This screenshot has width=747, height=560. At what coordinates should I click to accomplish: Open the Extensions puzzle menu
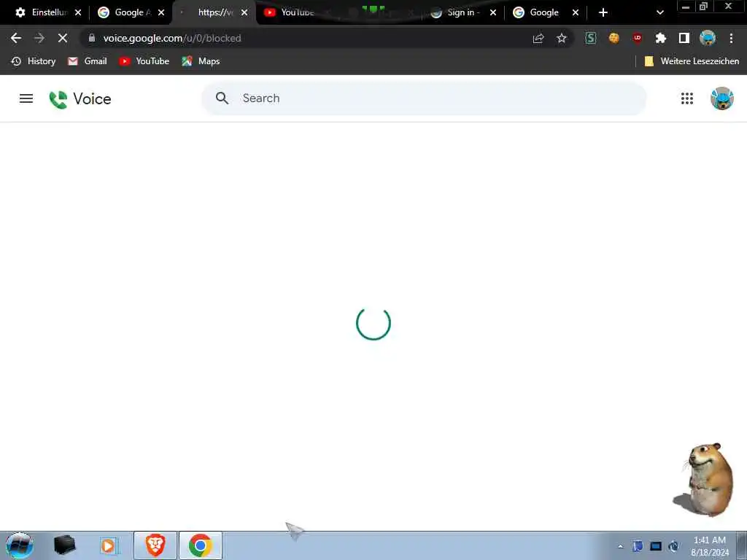pyautogui.click(x=661, y=38)
